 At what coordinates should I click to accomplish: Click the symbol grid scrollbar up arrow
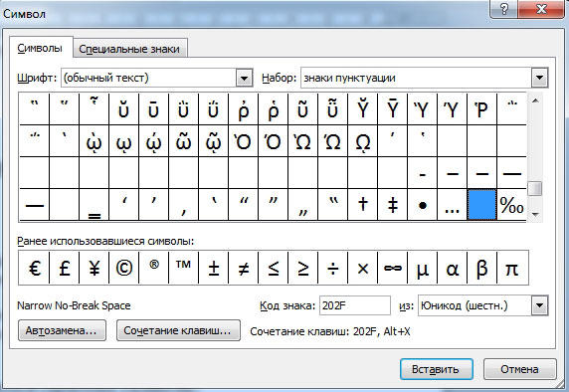tap(535, 100)
